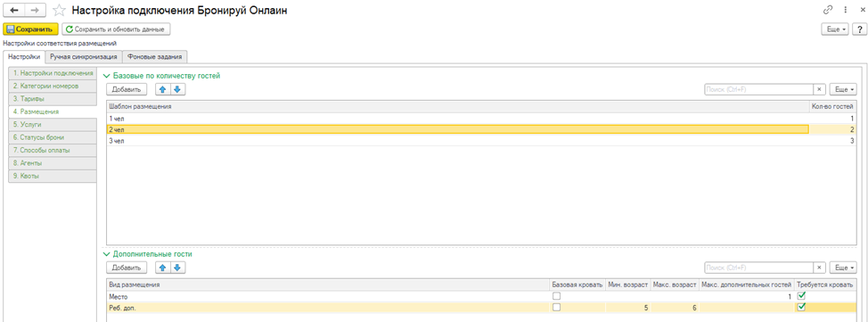Image resolution: width=868 pixels, height=322 pixels.
Task: Clear the additional guests search field
Action: click(819, 268)
